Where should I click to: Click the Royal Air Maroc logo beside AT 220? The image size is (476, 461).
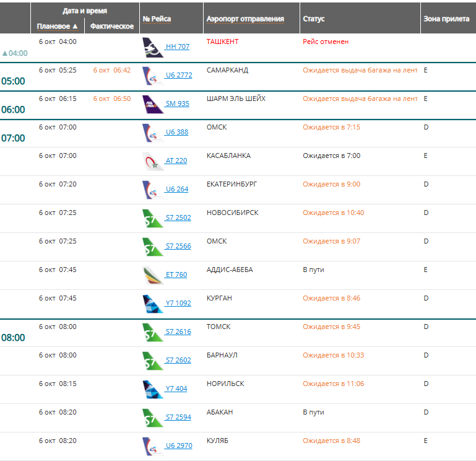153,161
